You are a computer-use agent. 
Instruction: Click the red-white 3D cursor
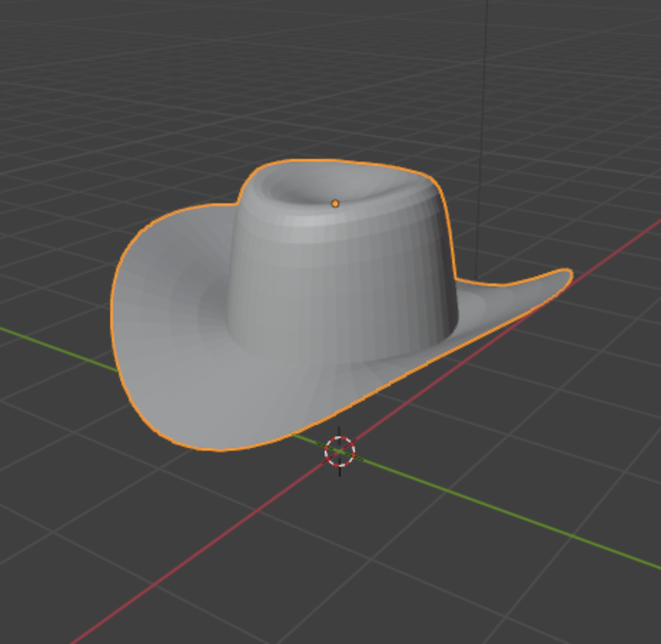pyautogui.click(x=340, y=451)
